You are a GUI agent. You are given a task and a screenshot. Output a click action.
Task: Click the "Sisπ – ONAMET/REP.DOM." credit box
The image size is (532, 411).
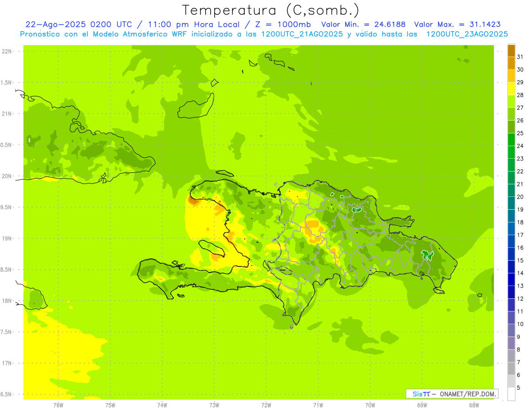coord(452,394)
